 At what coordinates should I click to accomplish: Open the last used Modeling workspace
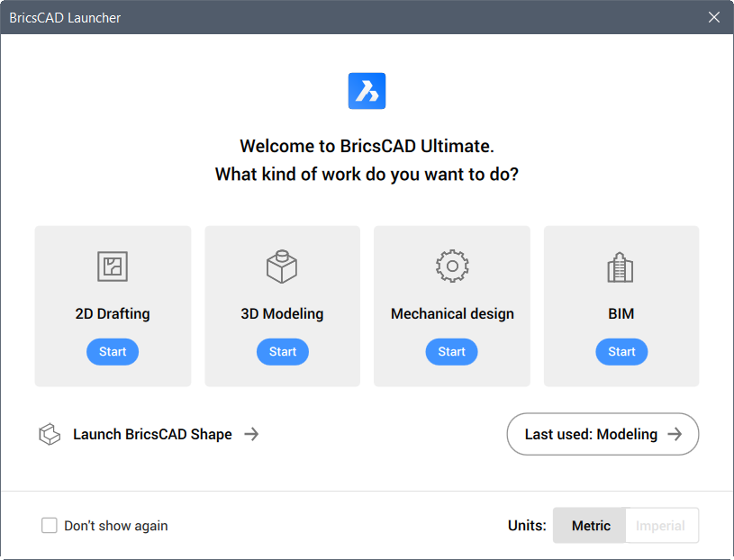click(603, 434)
